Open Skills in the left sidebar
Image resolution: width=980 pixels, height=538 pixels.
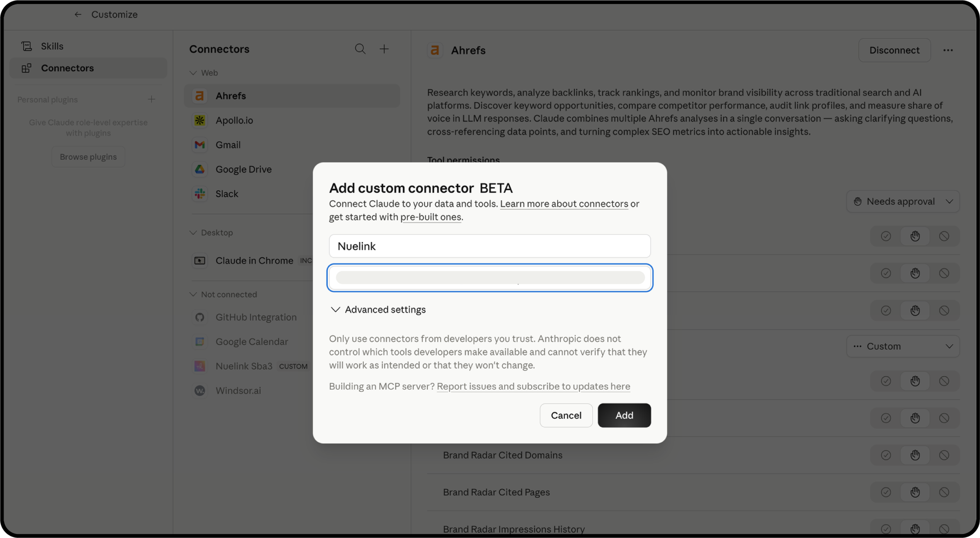click(52, 46)
